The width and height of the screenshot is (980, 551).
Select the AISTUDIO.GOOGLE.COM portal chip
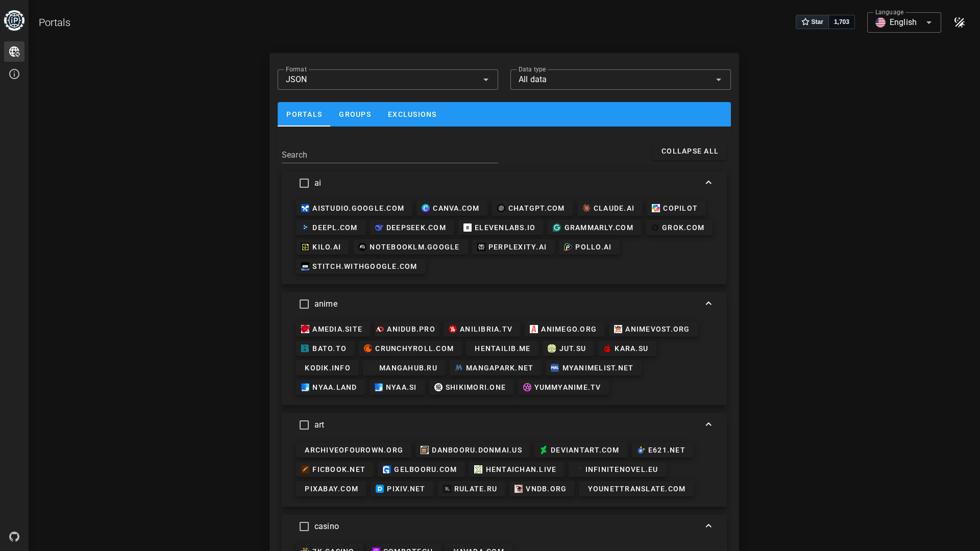pyautogui.click(x=354, y=208)
